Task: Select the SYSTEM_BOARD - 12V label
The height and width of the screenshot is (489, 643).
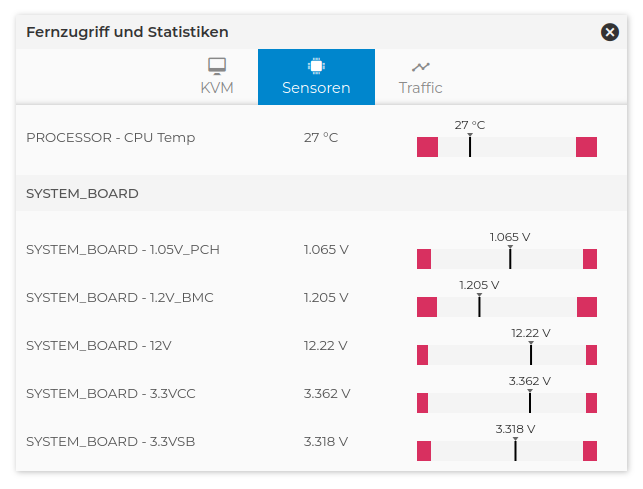Action: [x=99, y=345]
